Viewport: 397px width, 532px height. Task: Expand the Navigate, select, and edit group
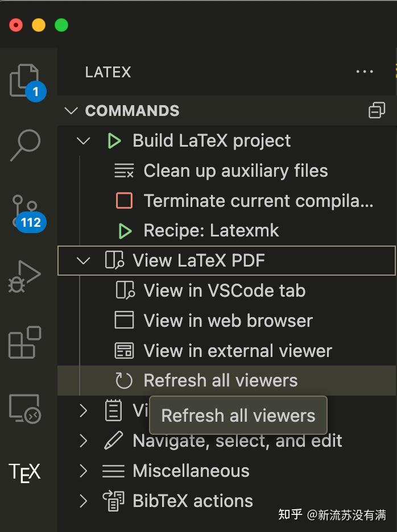point(84,440)
